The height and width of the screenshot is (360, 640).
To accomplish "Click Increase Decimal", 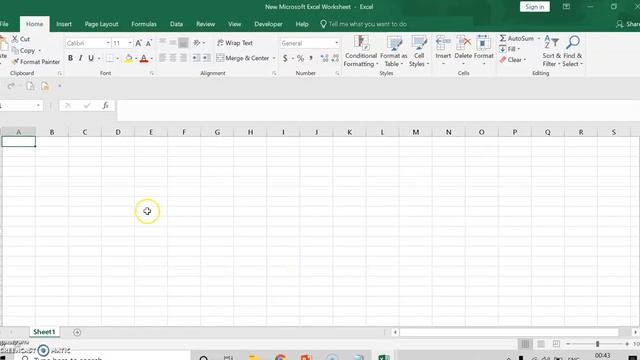I will pyautogui.click(x=324, y=58).
